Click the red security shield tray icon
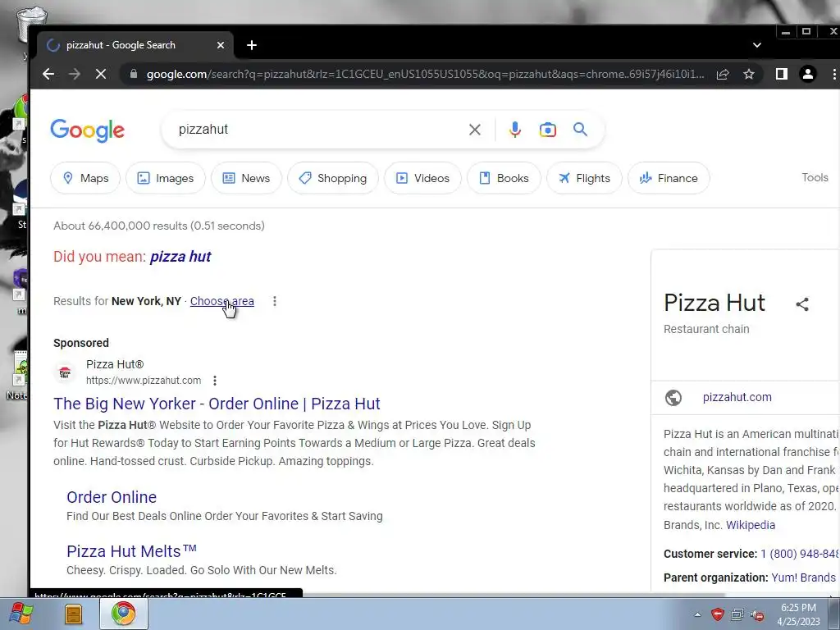The height and width of the screenshot is (630, 840). 717,614
